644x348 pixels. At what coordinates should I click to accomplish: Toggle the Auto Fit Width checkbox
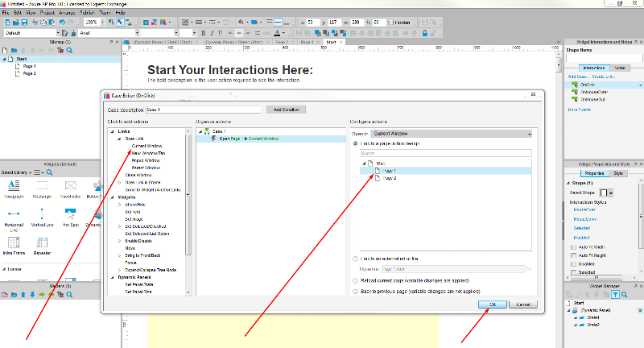point(573,247)
